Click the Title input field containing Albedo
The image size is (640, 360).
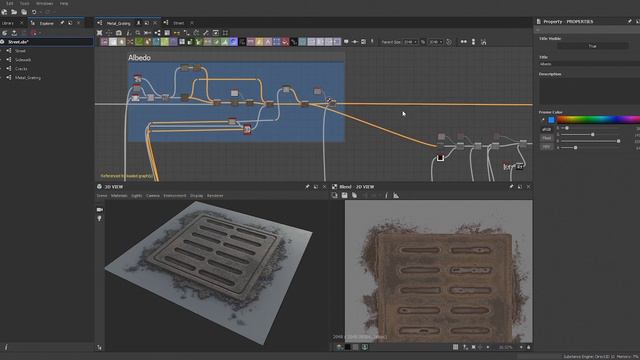[589, 64]
